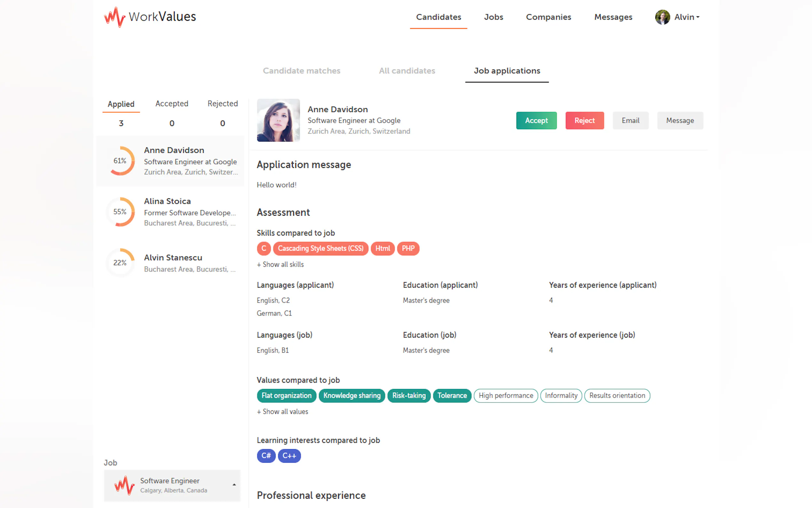Click the 22% match score ring
The height and width of the screenshot is (508, 812).
120,263
